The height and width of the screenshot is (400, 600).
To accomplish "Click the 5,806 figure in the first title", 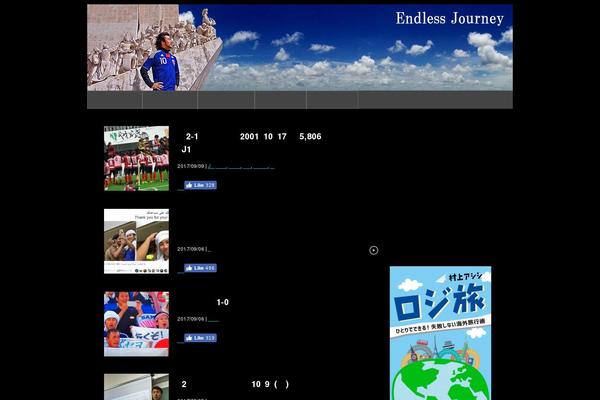I will click(310, 137).
